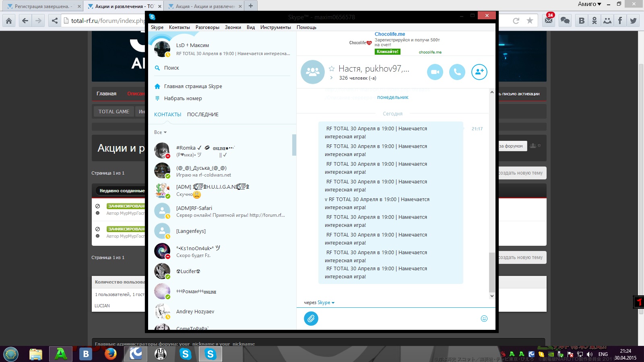Image resolution: width=644 pixels, height=362 pixels.
Task: Bookmark the page with the star icon
Action: (530, 21)
